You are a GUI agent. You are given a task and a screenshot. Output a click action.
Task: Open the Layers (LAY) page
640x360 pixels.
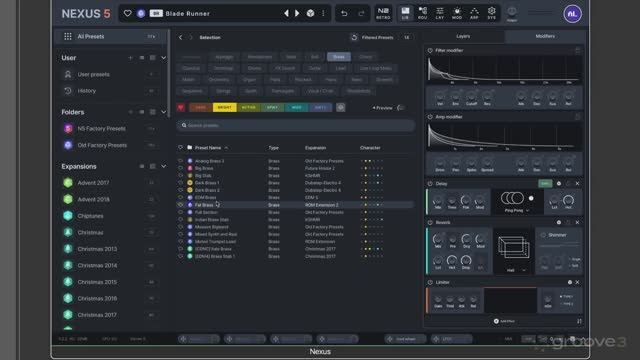[440, 13]
